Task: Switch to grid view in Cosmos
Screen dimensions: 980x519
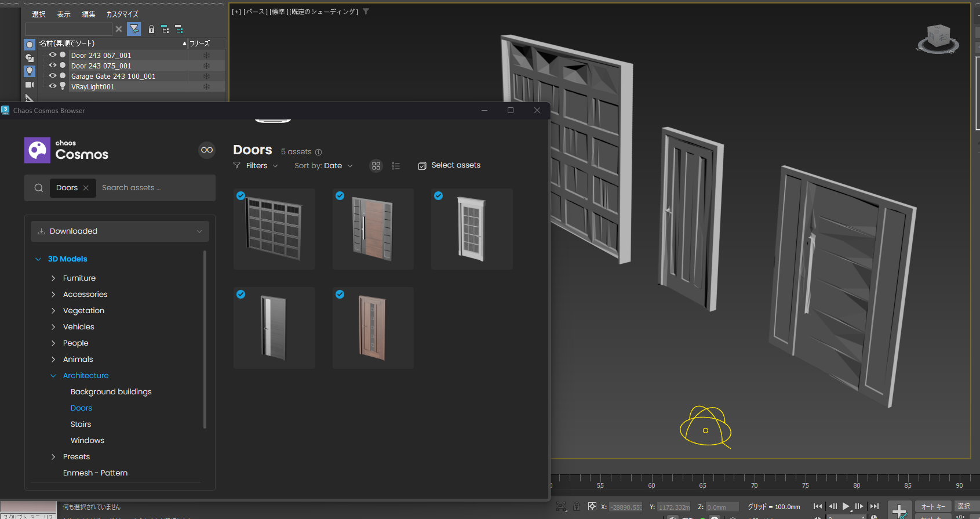Action: pos(376,166)
